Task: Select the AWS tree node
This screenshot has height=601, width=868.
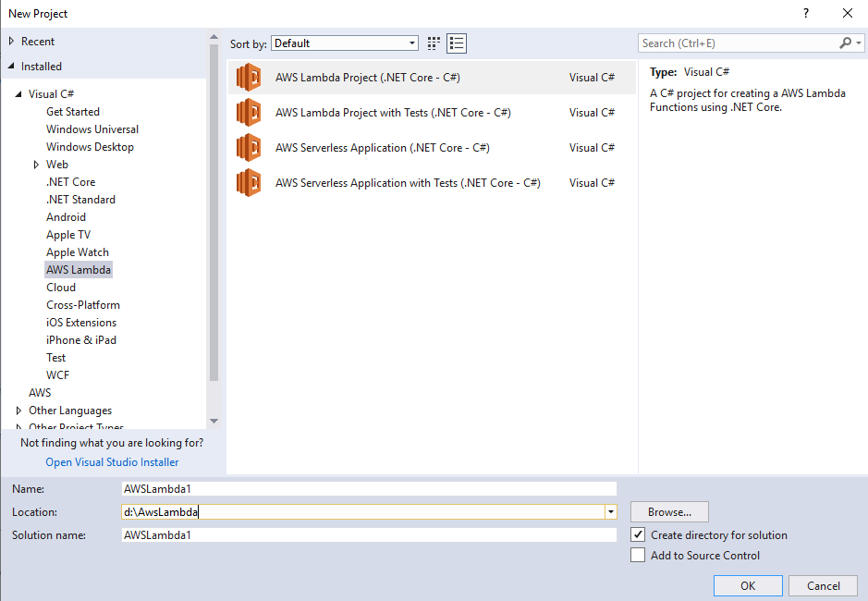Action: pyautogui.click(x=40, y=393)
